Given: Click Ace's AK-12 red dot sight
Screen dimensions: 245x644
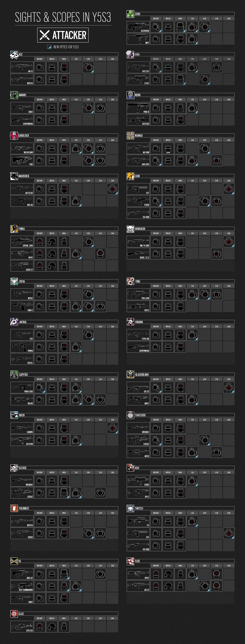Looking at the screenshot, I should tap(40, 67).
